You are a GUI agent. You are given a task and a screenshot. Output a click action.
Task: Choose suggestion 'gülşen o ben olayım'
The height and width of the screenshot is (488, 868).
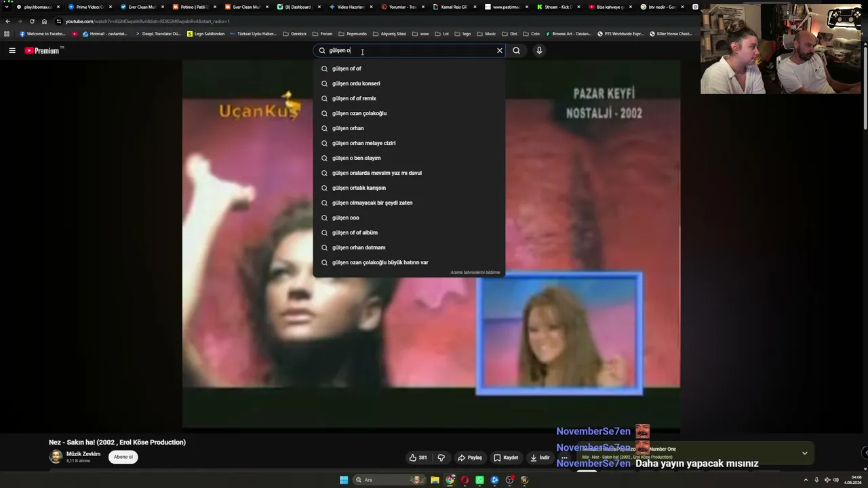pyautogui.click(x=409, y=158)
